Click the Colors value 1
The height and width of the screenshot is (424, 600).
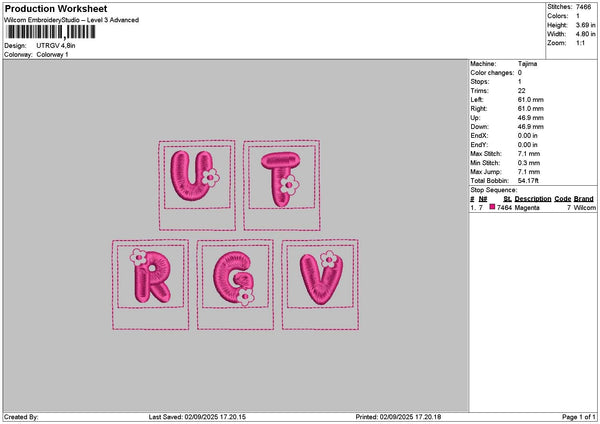578,16
